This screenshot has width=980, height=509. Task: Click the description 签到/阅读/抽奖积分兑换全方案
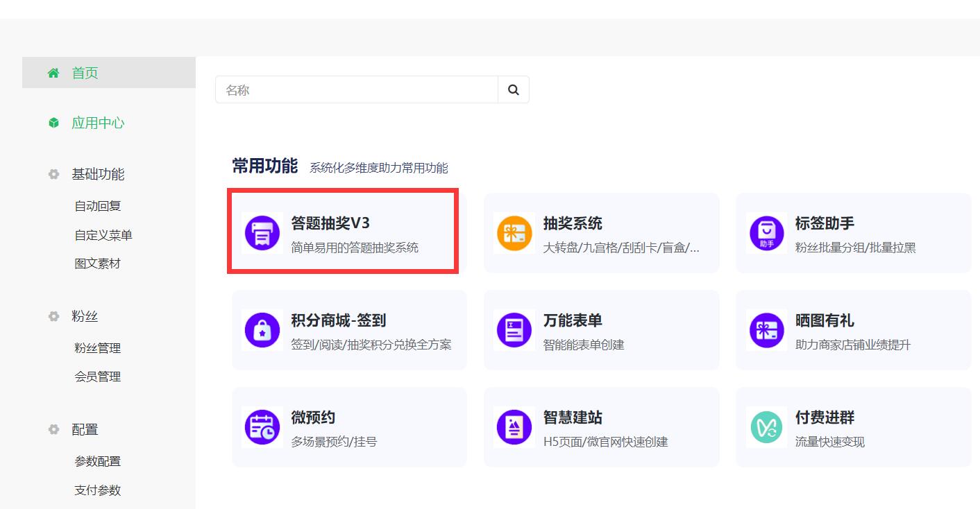(x=371, y=345)
